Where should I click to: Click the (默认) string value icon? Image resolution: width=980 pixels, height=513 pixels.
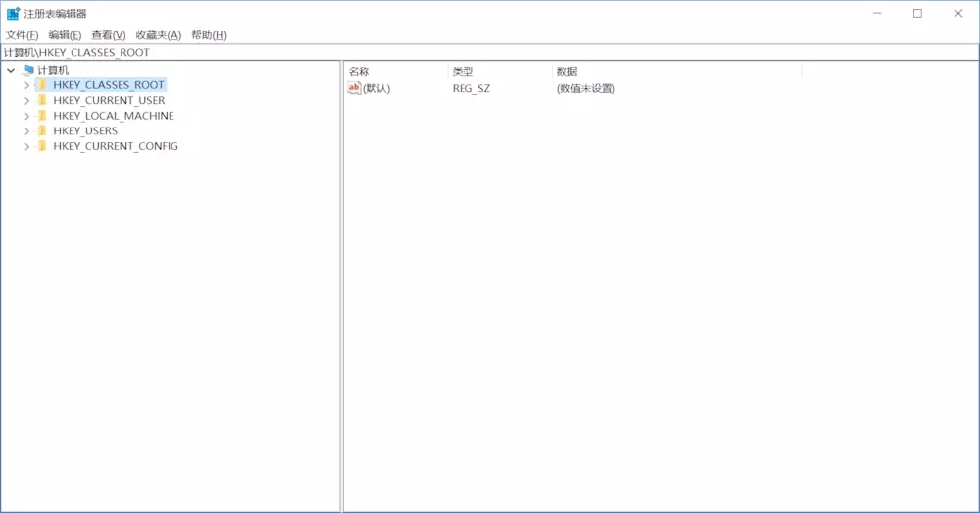click(x=354, y=88)
